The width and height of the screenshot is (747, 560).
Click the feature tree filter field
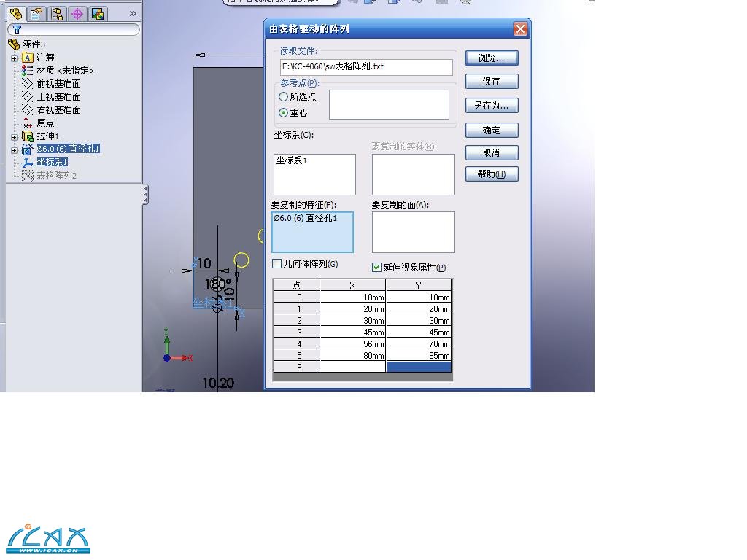point(74,29)
